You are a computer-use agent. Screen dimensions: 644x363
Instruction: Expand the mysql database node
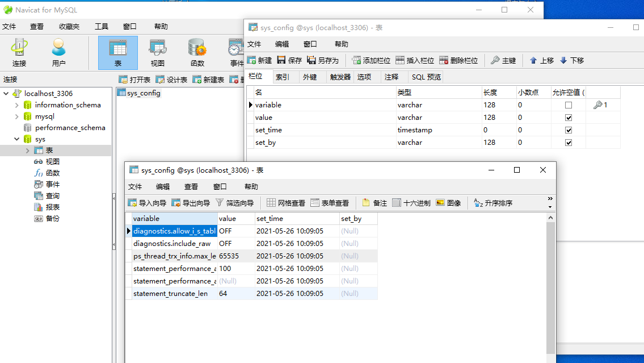(x=17, y=116)
